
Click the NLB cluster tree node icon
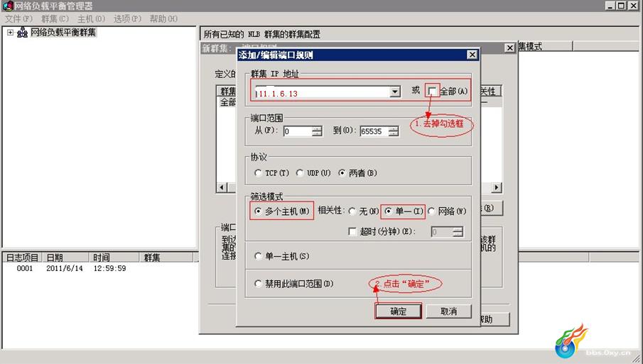[x=23, y=33]
